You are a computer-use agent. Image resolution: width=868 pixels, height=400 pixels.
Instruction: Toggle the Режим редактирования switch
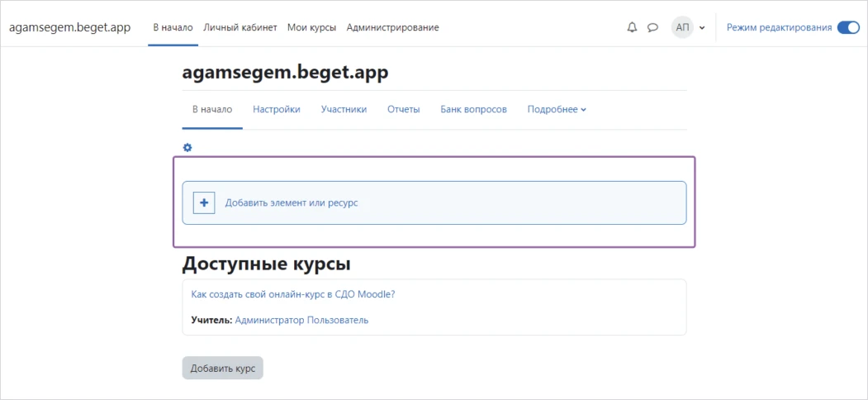pos(848,27)
